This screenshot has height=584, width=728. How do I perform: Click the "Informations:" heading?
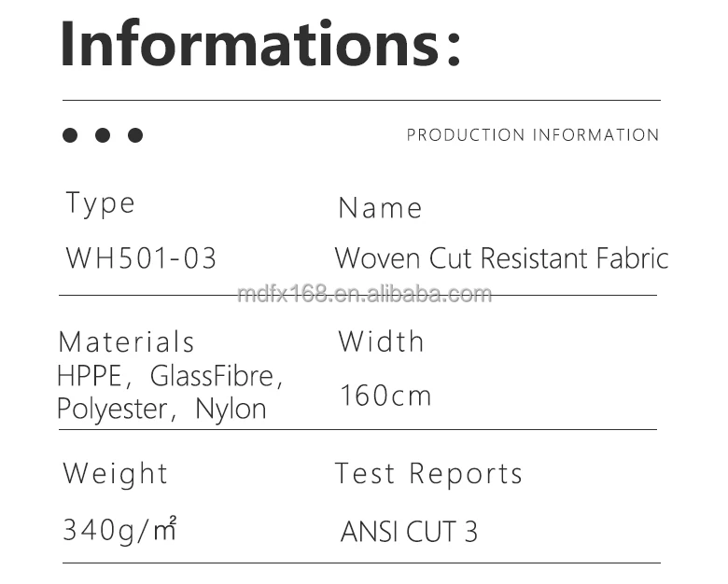coord(260,44)
